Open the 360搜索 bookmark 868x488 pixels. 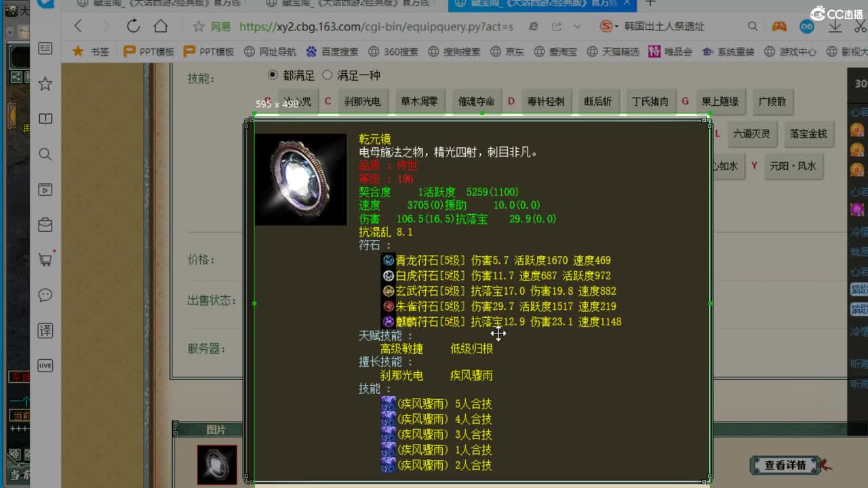pos(393,52)
